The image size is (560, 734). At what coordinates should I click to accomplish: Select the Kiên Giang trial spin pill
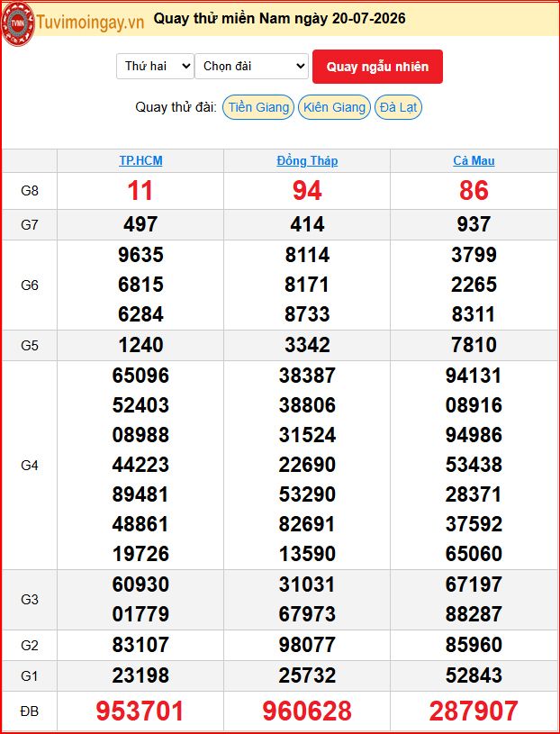click(x=335, y=107)
